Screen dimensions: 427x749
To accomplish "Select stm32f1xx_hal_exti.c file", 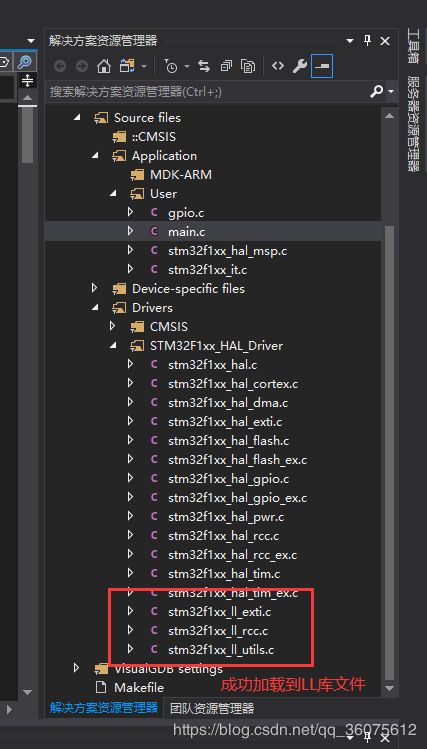I will [x=225, y=422].
